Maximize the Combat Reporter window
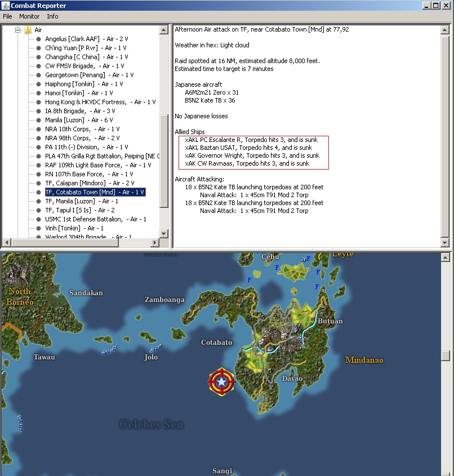 pos(436,6)
